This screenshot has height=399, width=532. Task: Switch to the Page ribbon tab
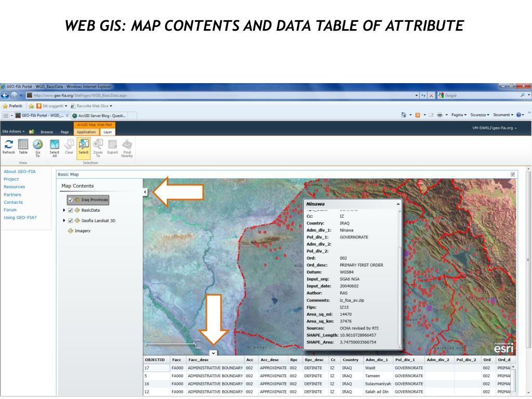pyautogui.click(x=64, y=132)
